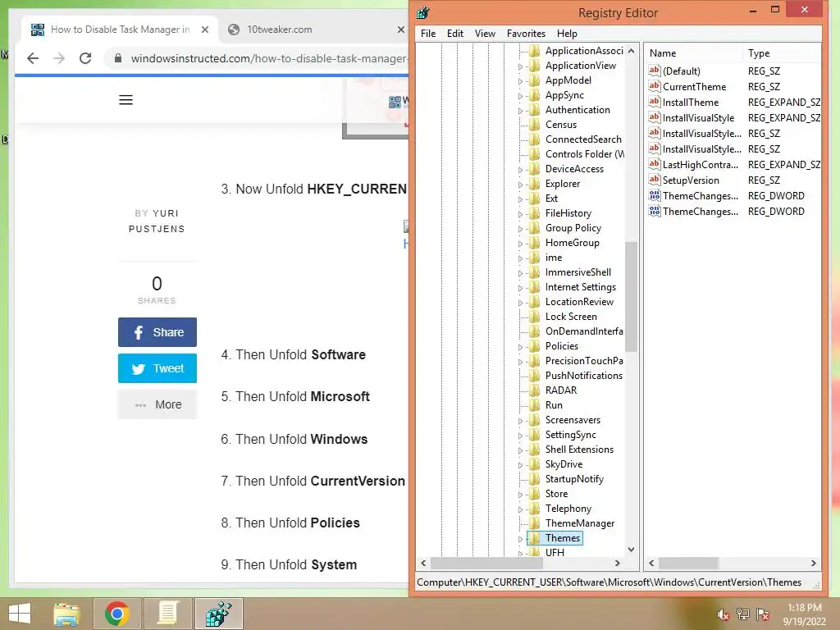Open the hamburger menu on the webpage
Viewport: 840px width, 630px height.
pyautogui.click(x=126, y=100)
